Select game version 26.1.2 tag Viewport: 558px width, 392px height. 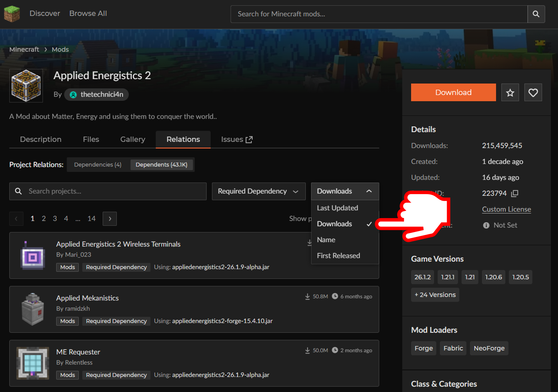[x=423, y=277]
